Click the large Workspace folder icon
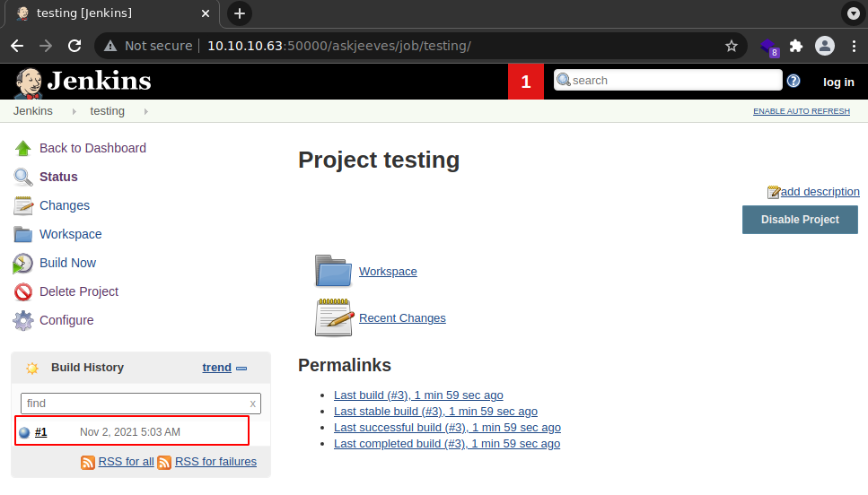The height and width of the screenshot is (495, 868). coord(333,271)
